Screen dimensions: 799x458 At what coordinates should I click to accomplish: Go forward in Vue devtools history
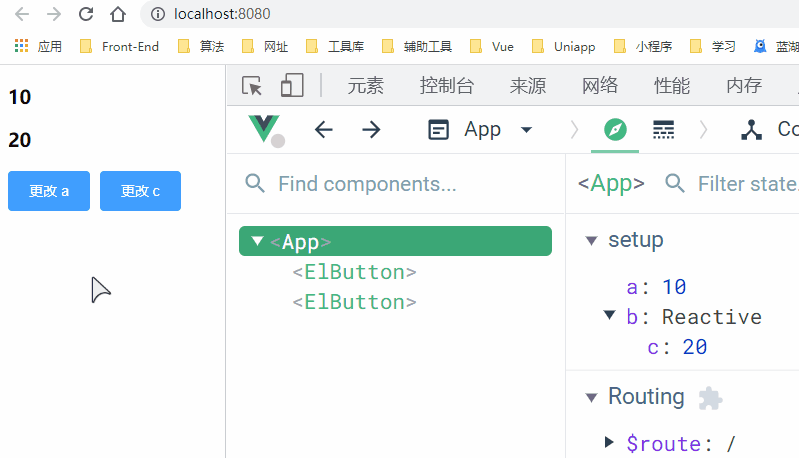click(371, 129)
